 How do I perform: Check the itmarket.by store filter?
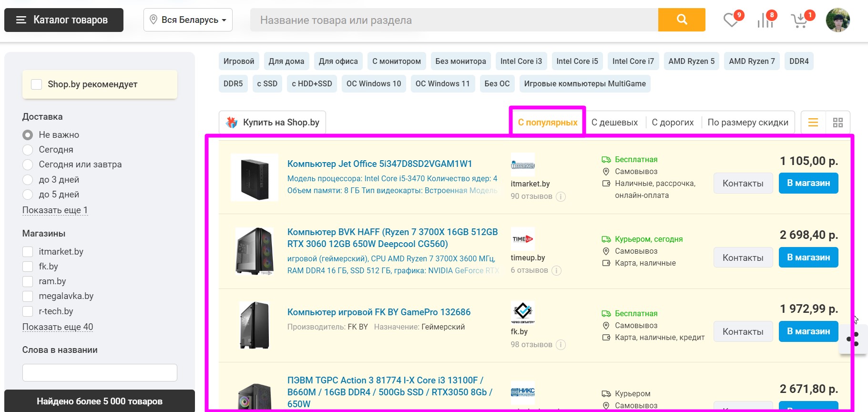coord(28,252)
